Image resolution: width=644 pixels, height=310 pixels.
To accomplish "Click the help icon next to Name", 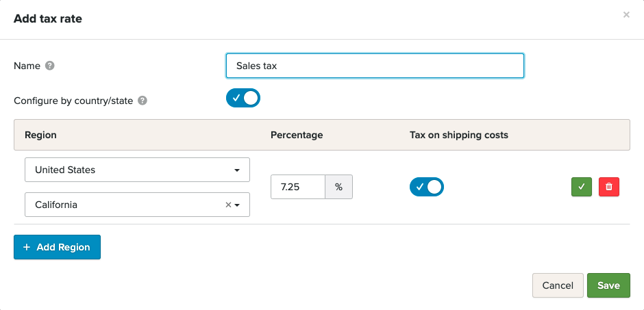I will (x=49, y=66).
